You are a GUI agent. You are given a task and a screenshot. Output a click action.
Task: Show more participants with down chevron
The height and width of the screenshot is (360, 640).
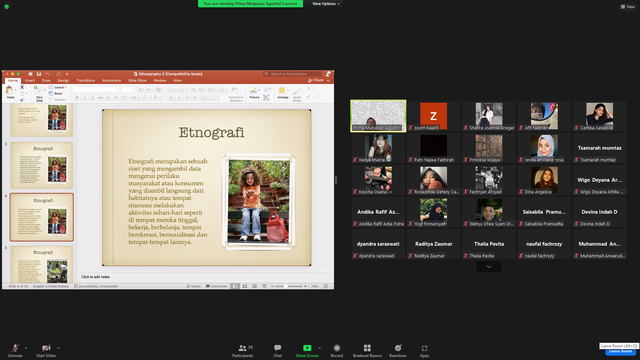[x=489, y=267]
